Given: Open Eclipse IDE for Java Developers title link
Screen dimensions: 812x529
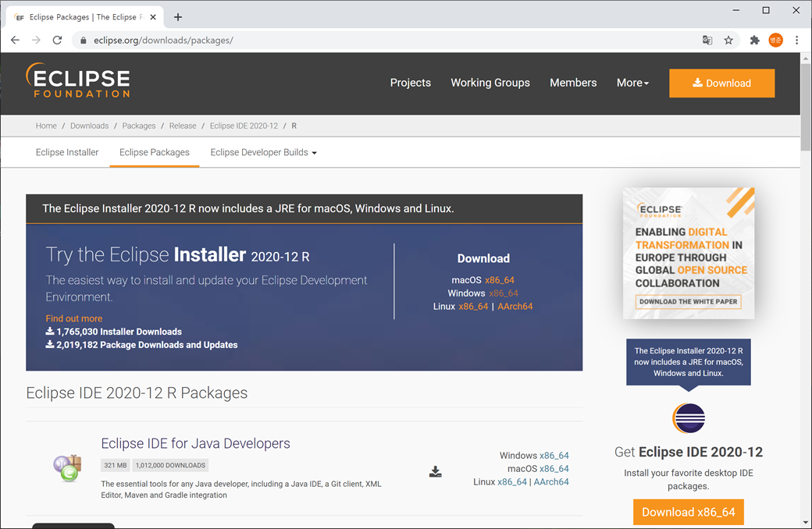Looking at the screenshot, I should click(x=195, y=444).
